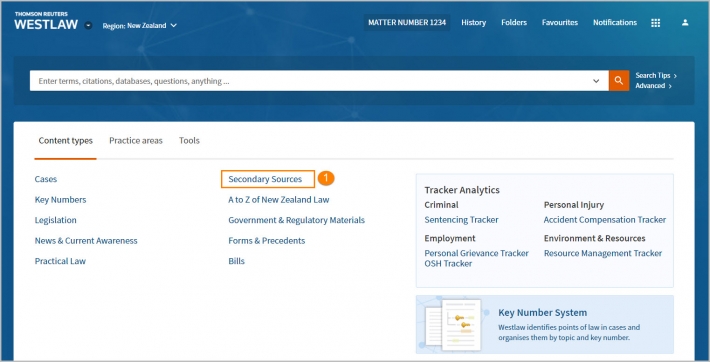
Task: Click the Personal Injury category label
Action: tap(574, 205)
